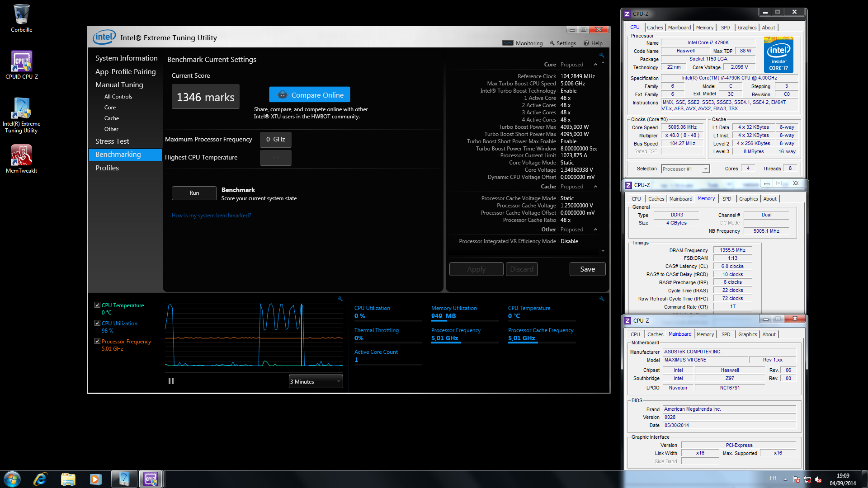Open the CPUID CPU-Z desktop shortcut
Image resolution: width=868 pixels, height=488 pixels.
[x=21, y=65]
